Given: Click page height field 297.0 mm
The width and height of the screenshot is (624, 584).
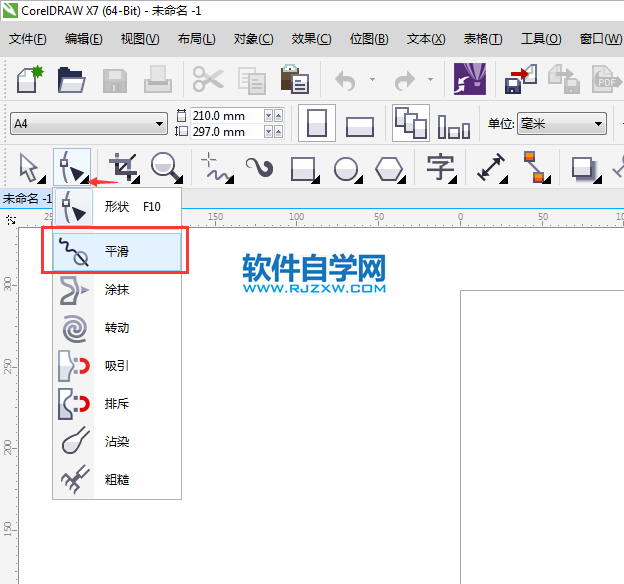Looking at the screenshot, I should tap(227, 132).
